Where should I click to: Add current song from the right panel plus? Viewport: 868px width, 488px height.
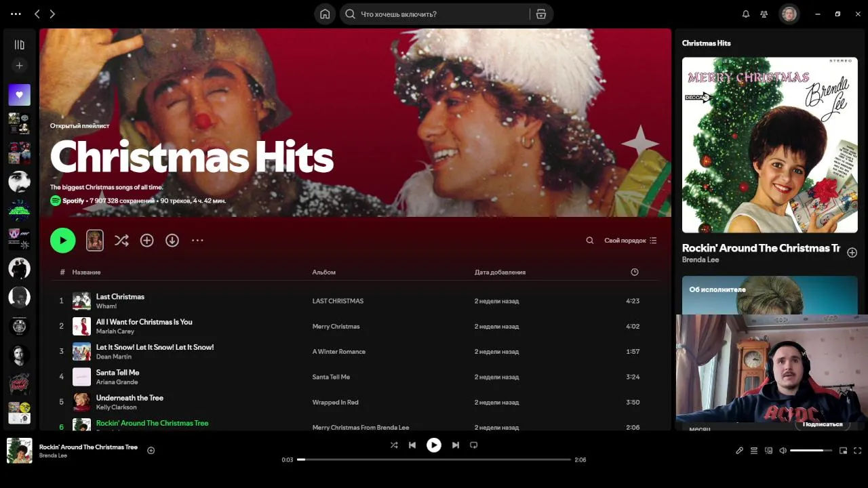tap(852, 253)
